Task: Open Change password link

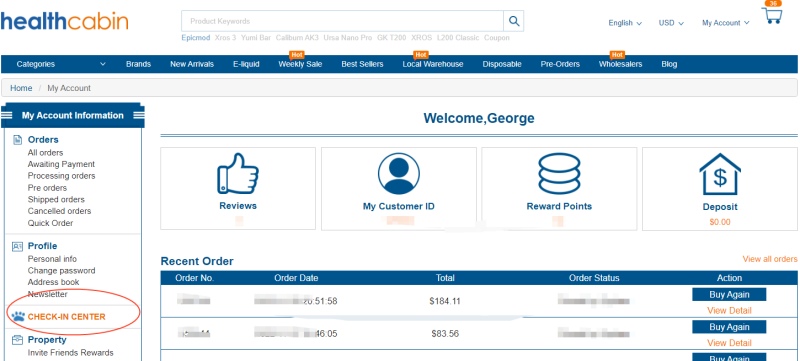Action: [x=61, y=271]
